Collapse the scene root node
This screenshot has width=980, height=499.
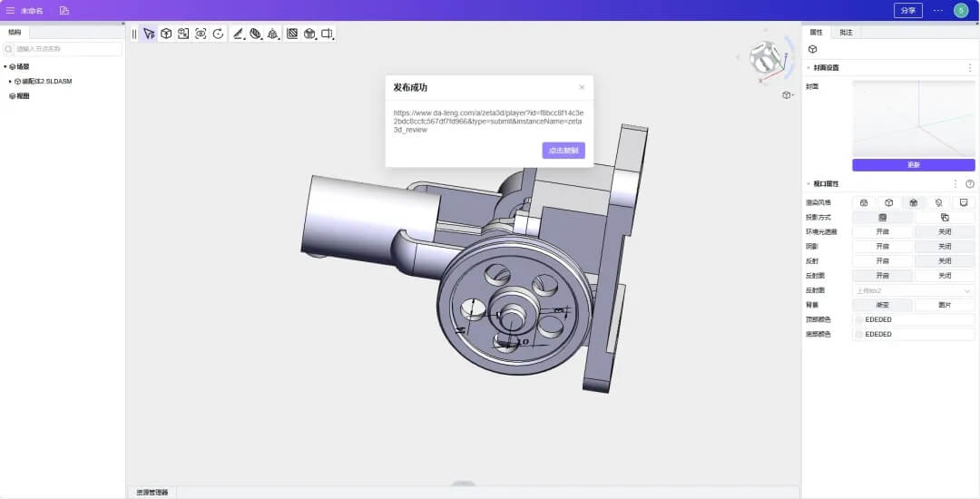tap(5, 66)
